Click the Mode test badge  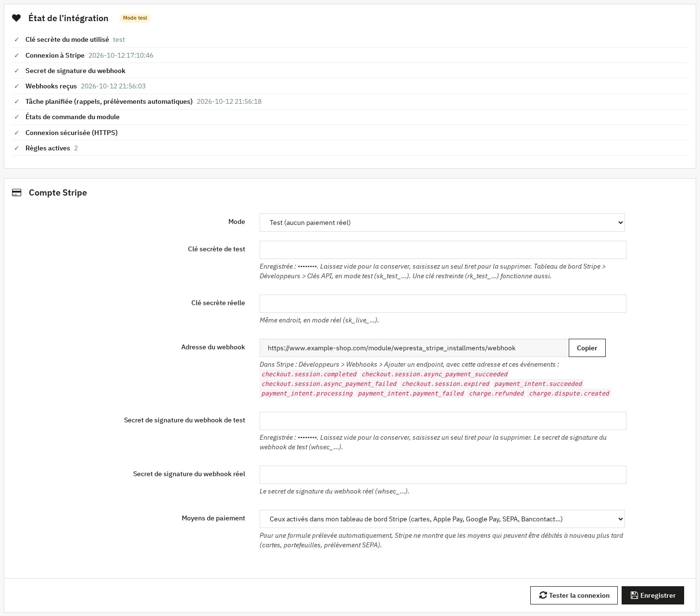(x=135, y=18)
